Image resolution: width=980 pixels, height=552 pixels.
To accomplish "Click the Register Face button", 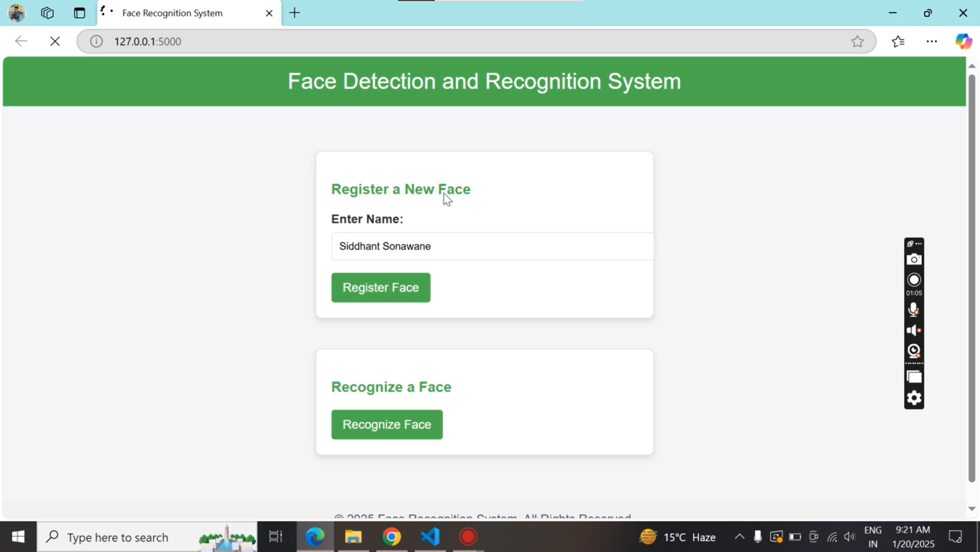I will point(381,288).
